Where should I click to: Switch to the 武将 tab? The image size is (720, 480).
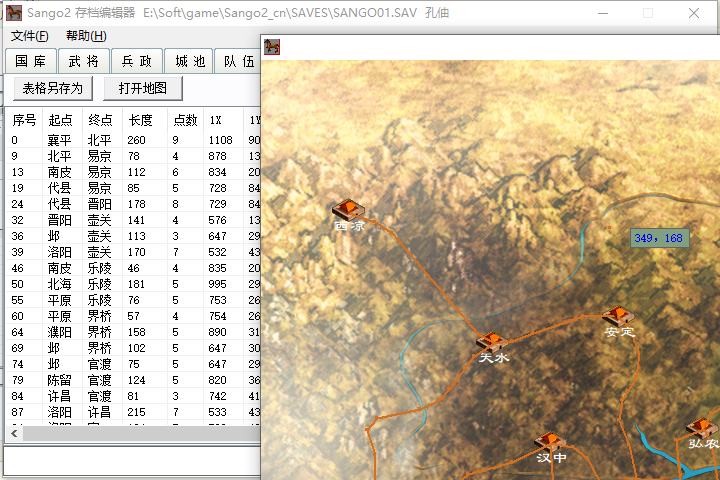click(82, 62)
